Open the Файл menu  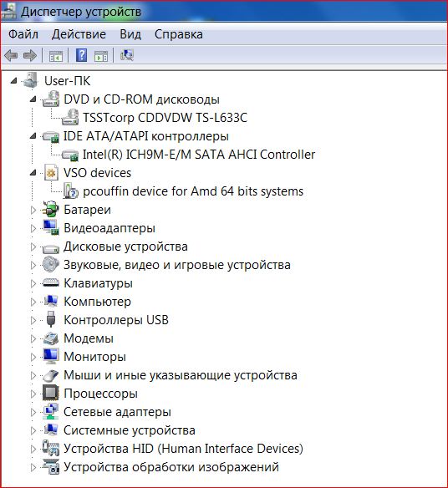point(23,34)
